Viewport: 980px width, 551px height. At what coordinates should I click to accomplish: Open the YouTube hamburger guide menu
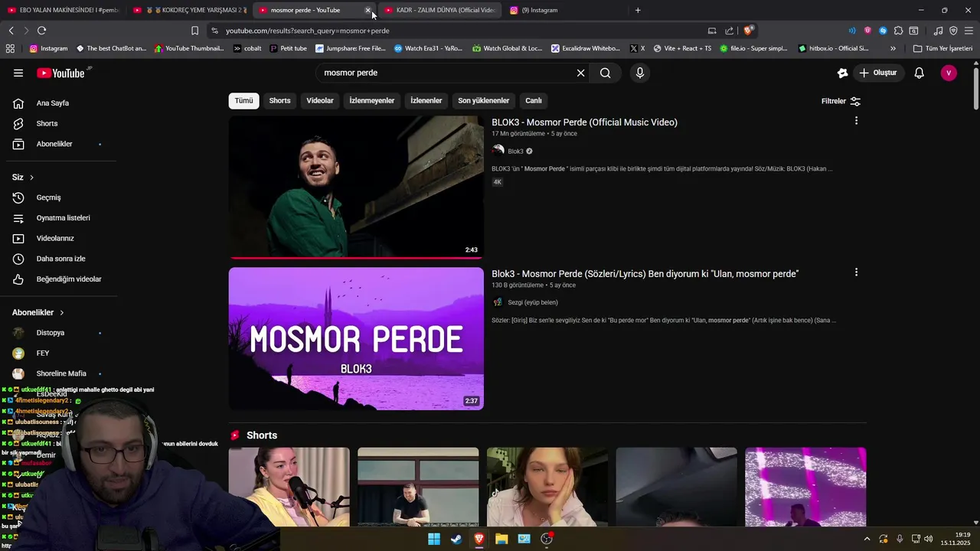click(x=18, y=73)
